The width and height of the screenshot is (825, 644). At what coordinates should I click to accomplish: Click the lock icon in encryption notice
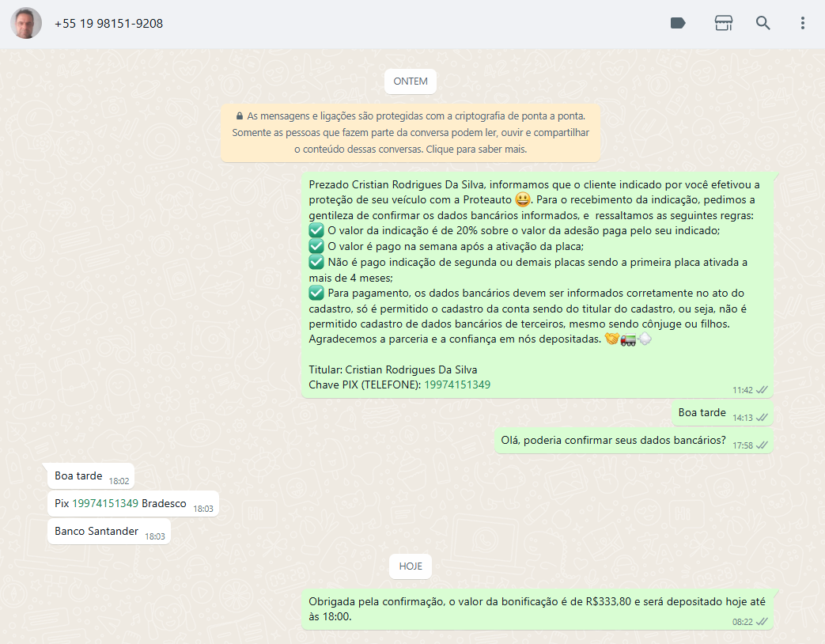(240, 116)
